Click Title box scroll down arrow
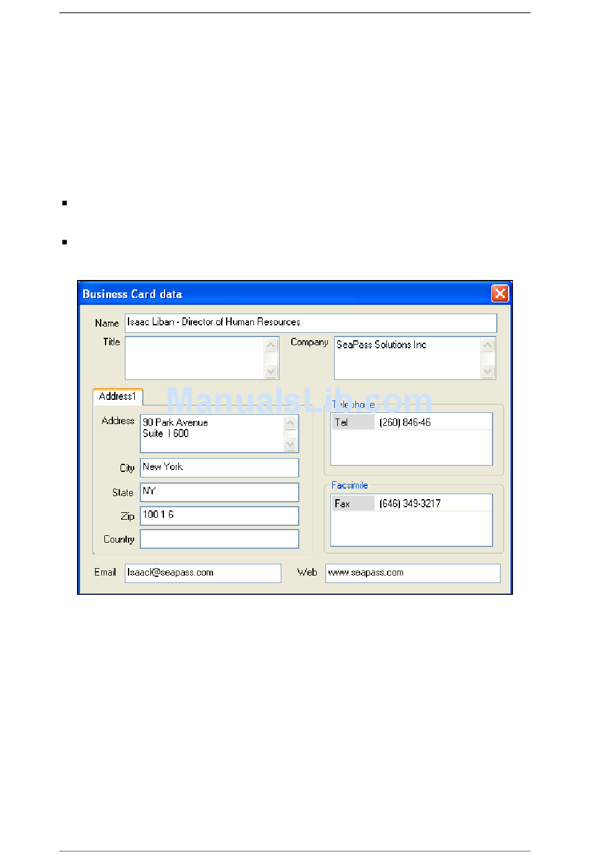Screen dimensions: 590x868 (x=271, y=371)
